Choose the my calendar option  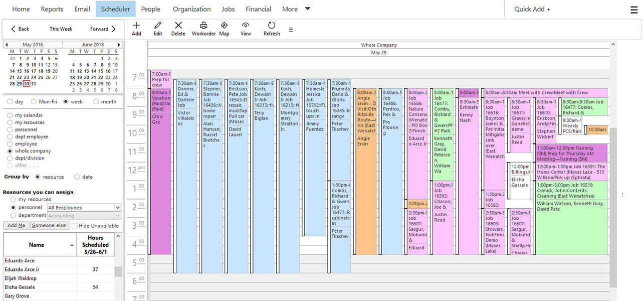point(10,115)
